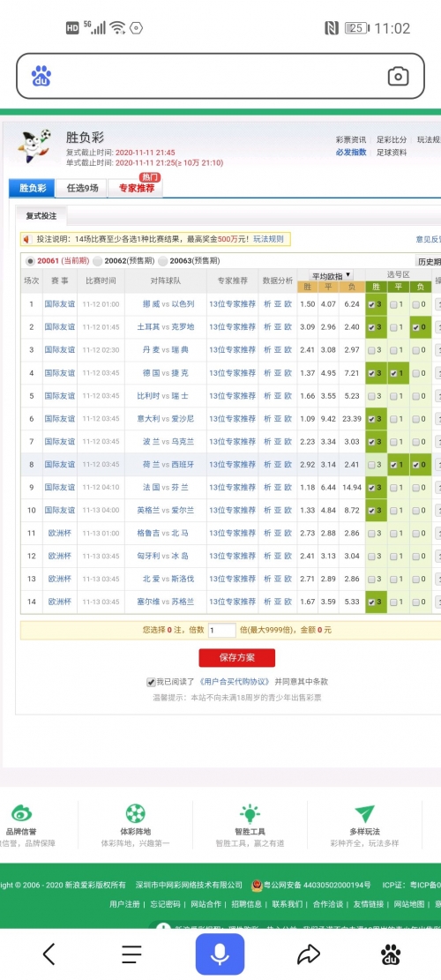Open the 网站地图 footer link

(410, 904)
